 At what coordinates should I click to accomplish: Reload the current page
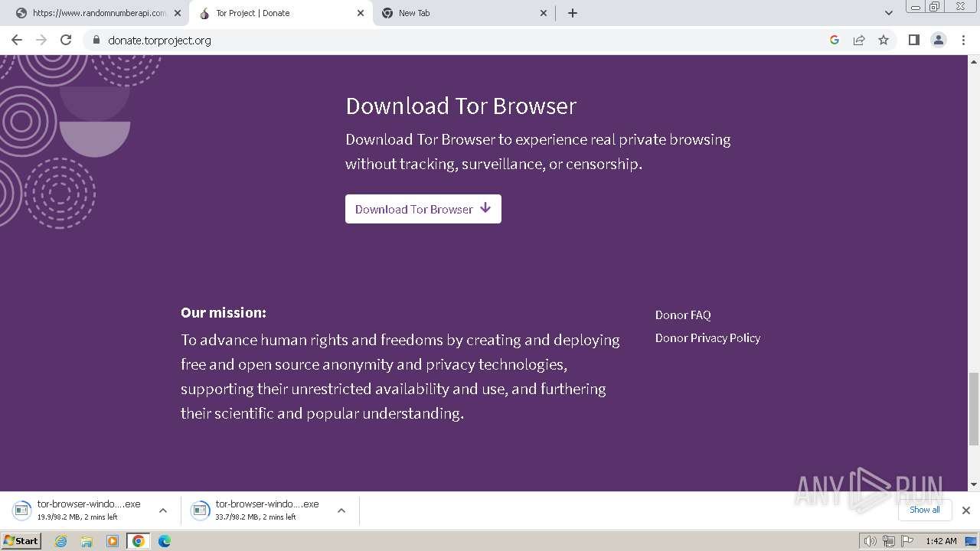coord(66,40)
